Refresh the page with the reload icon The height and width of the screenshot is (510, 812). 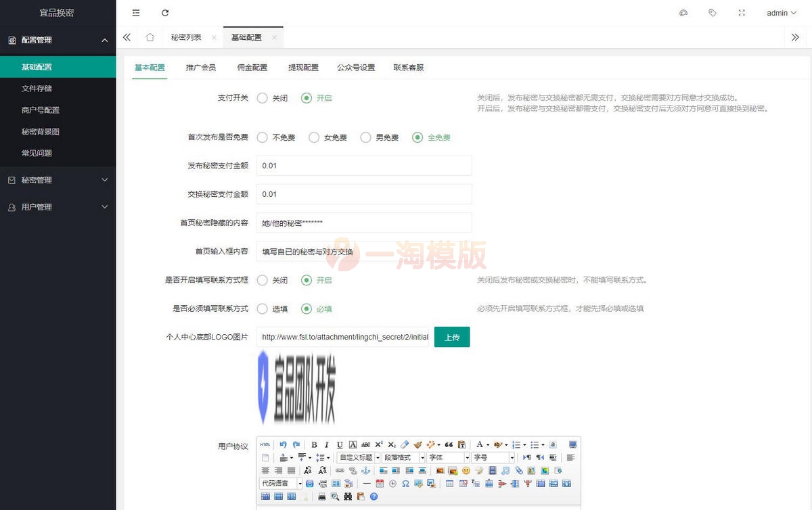point(165,12)
